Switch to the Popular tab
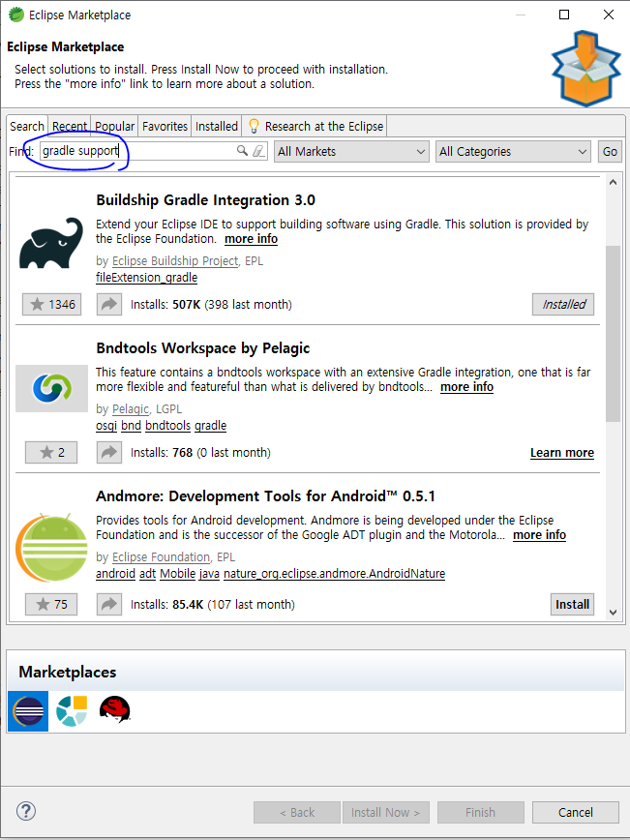This screenshot has width=630, height=840. (x=114, y=127)
